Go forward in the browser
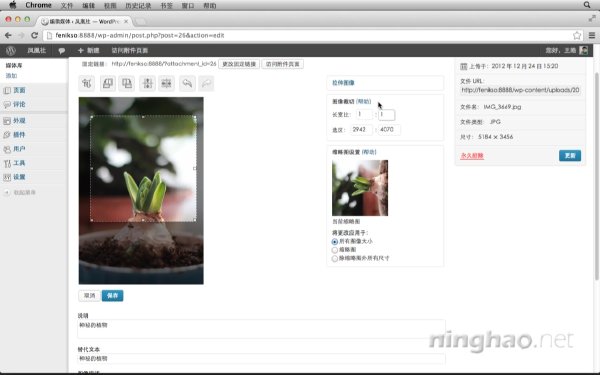Image resolution: width=600 pixels, height=375 pixels. tap(21, 35)
